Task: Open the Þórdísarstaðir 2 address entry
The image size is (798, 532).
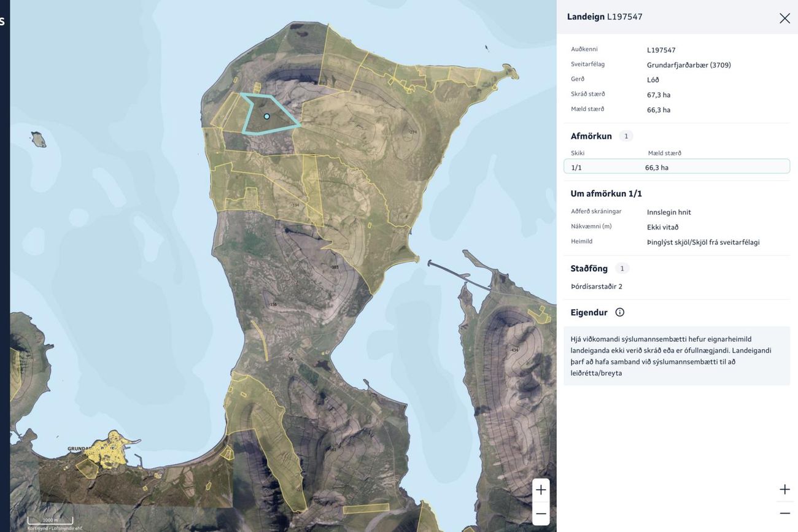Action: click(x=596, y=287)
